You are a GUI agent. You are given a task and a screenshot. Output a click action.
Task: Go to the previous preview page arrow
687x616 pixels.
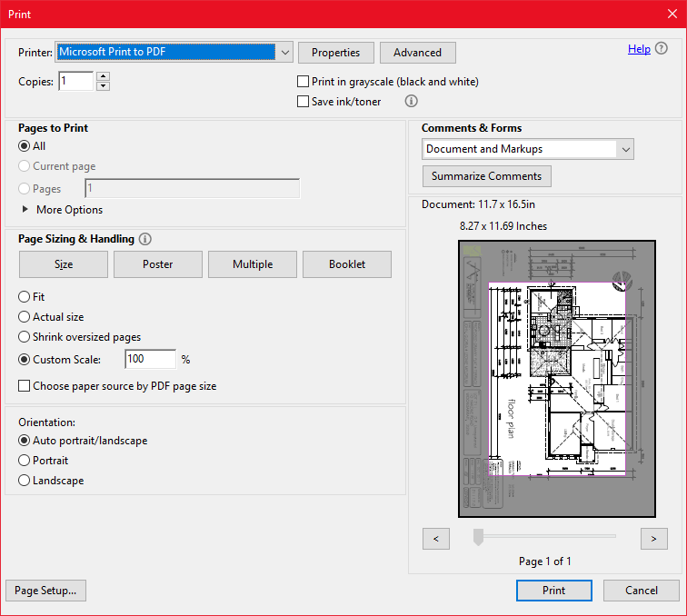[436, 539]
